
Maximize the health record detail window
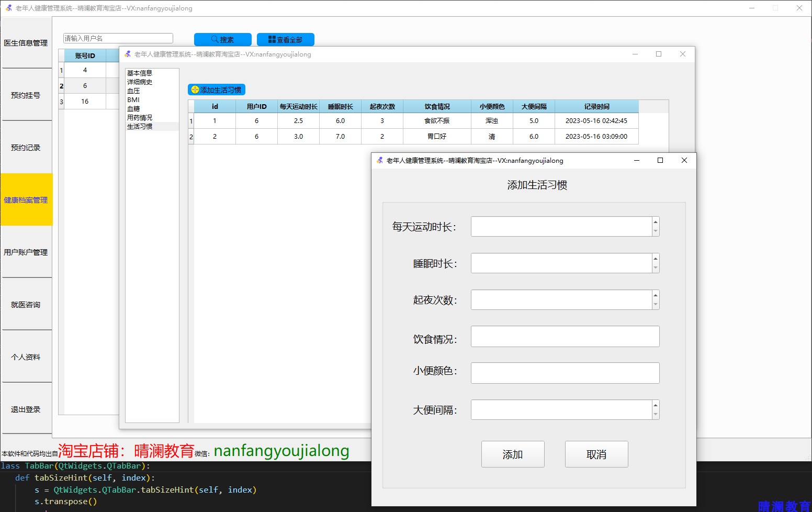659,54
